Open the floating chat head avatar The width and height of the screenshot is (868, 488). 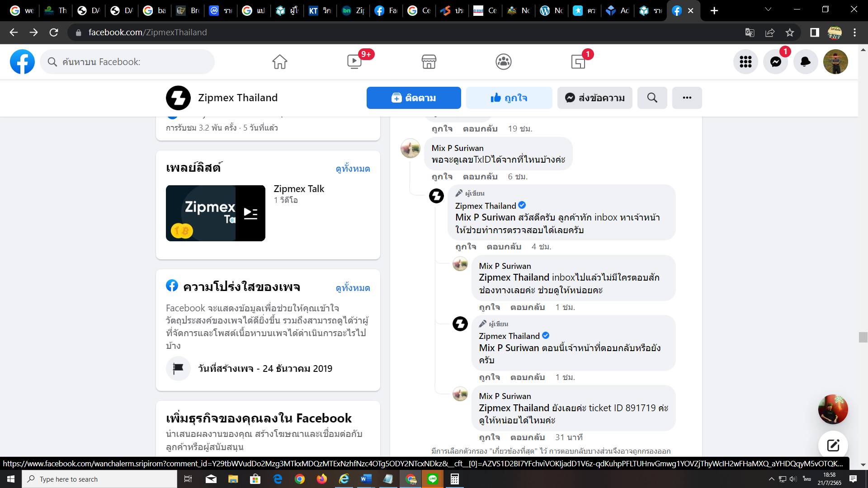coord(833,409)
